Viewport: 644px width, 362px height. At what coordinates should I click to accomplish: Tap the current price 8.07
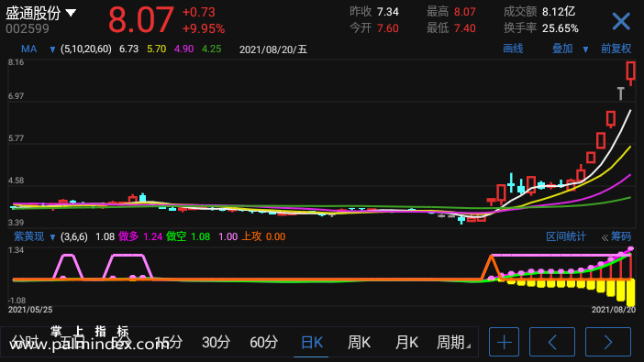[x=141, y=19]
